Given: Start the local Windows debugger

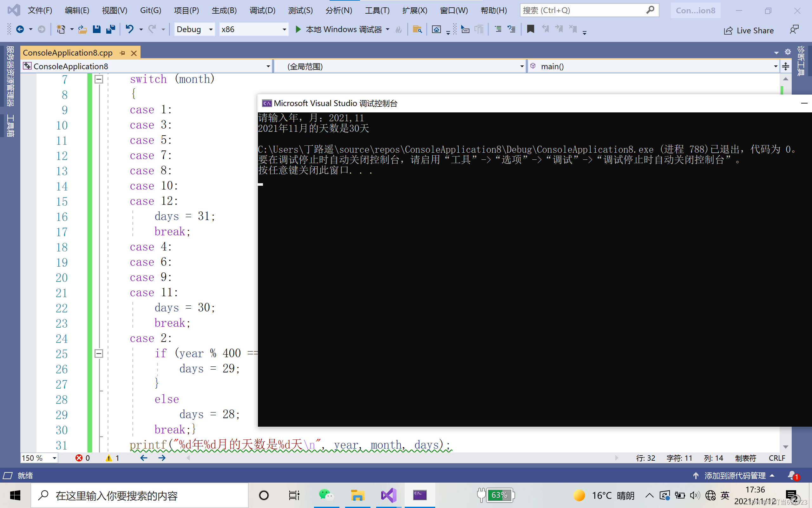Looking at the screenshot, I should pyautogui.click(x=339, y=30).
